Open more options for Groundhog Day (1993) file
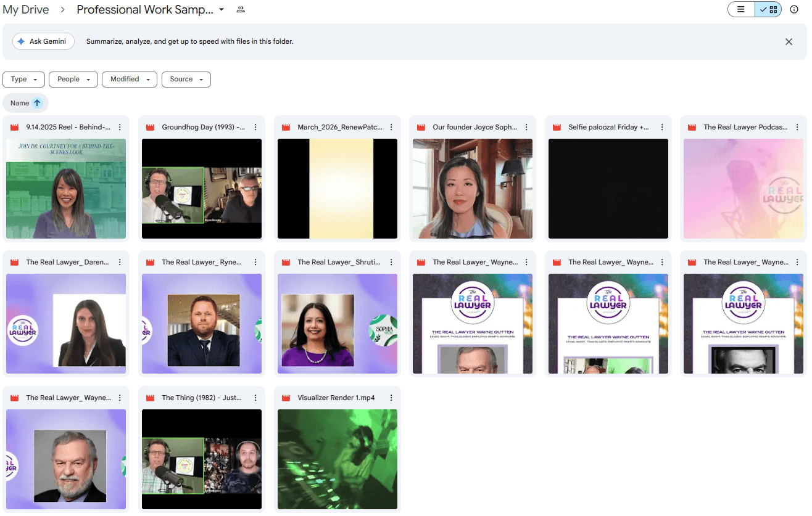 (x=255, y=127)
